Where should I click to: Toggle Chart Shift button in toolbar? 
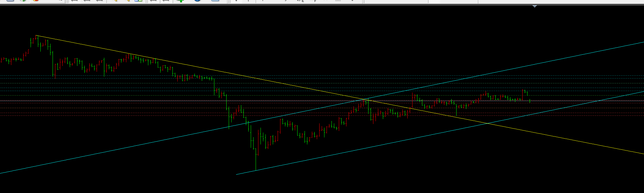tap(165, 1)
